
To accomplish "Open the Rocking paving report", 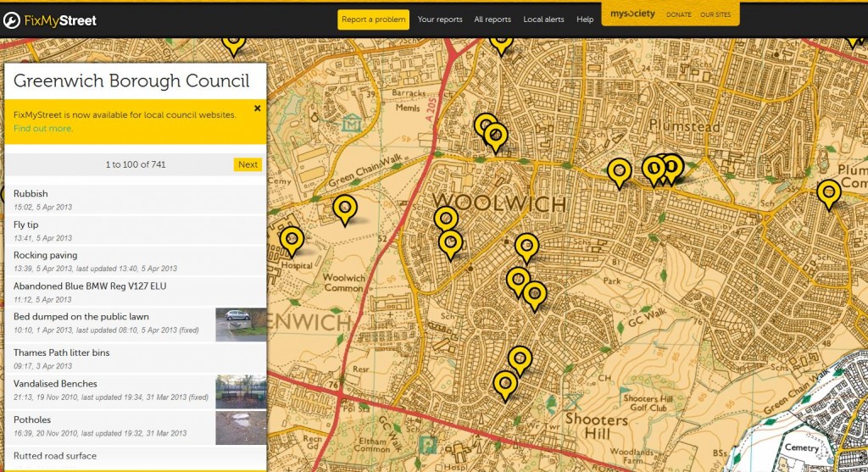I will pos(135,261).
